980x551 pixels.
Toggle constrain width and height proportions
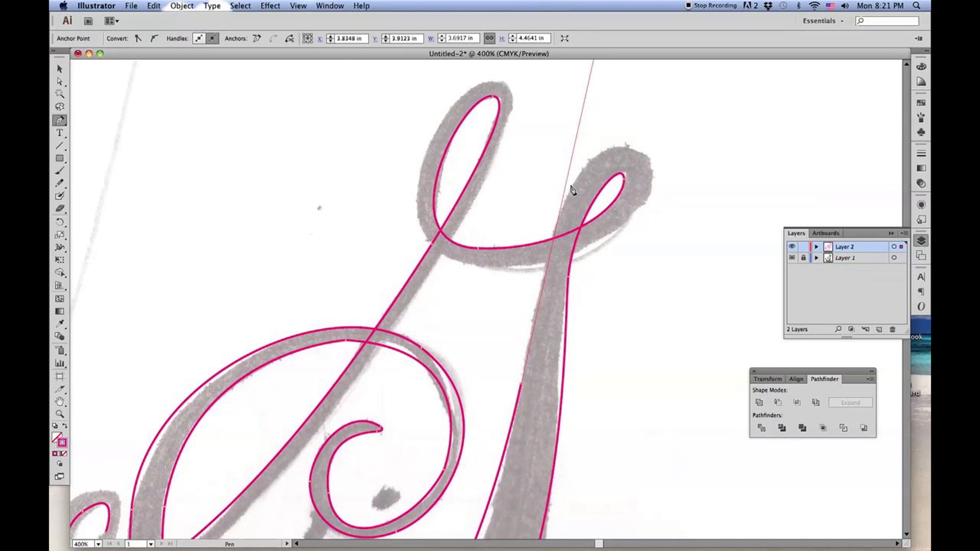pyautogui.click(x=489, y=38)
